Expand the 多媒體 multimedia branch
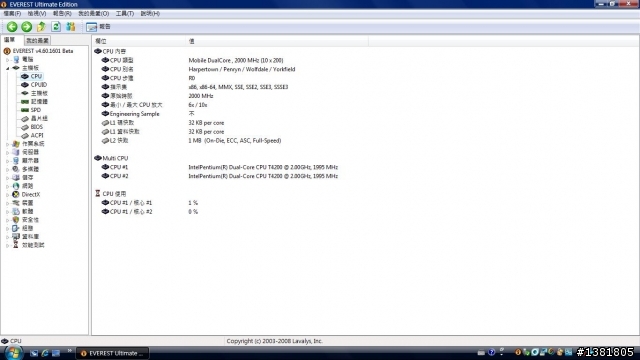 point(7,169)
